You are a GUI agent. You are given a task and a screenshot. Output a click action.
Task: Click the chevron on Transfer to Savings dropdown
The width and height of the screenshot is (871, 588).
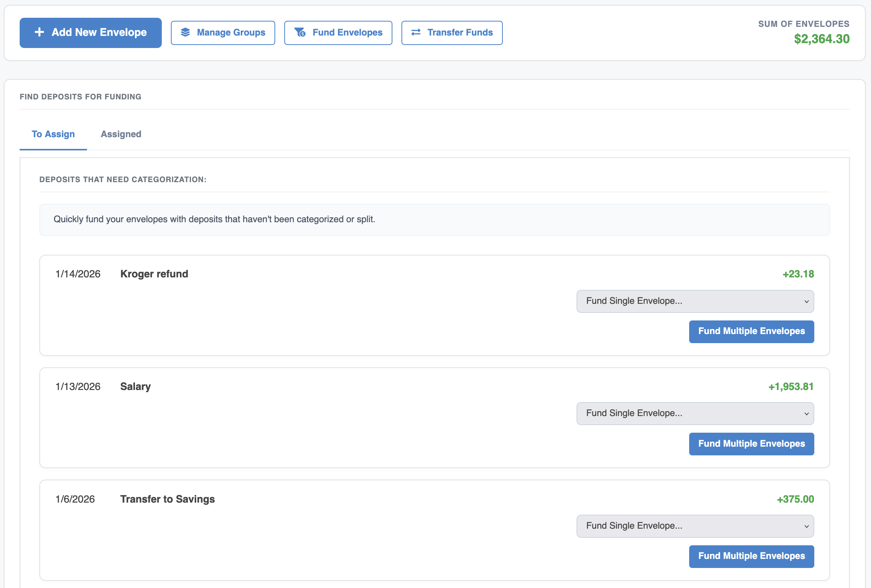[806, 526]
